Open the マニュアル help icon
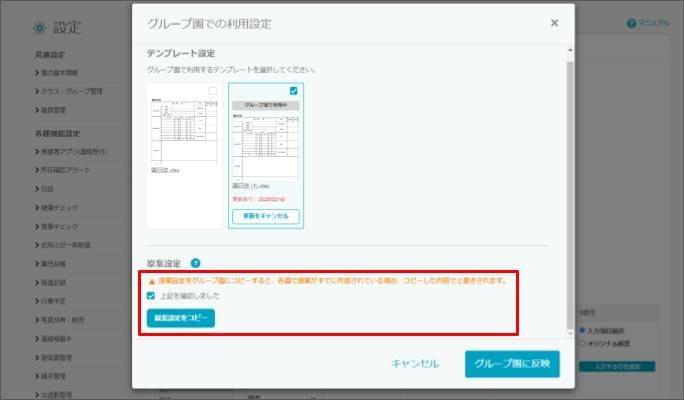Screen dimensions: 684x400 (631, 22)
